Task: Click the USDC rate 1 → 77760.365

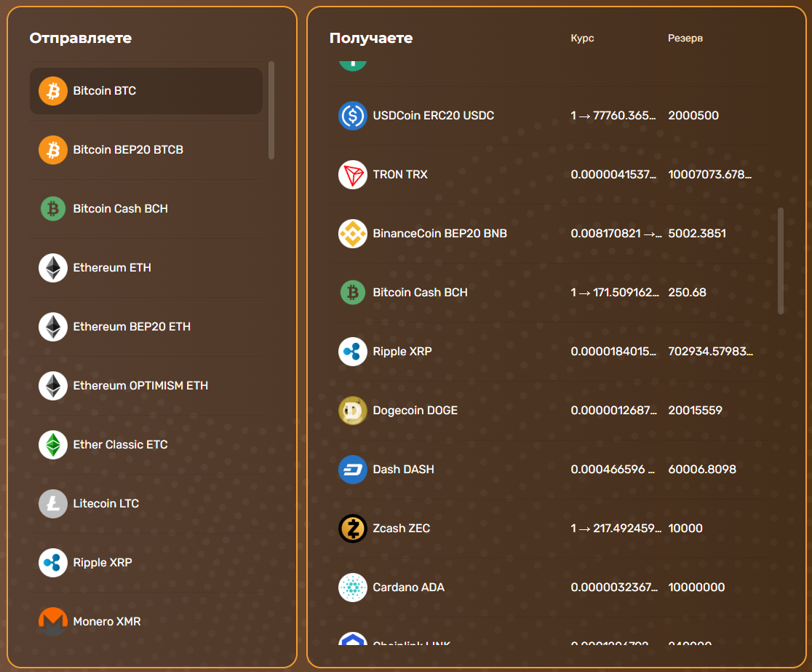Action: [x=613, y=116]
